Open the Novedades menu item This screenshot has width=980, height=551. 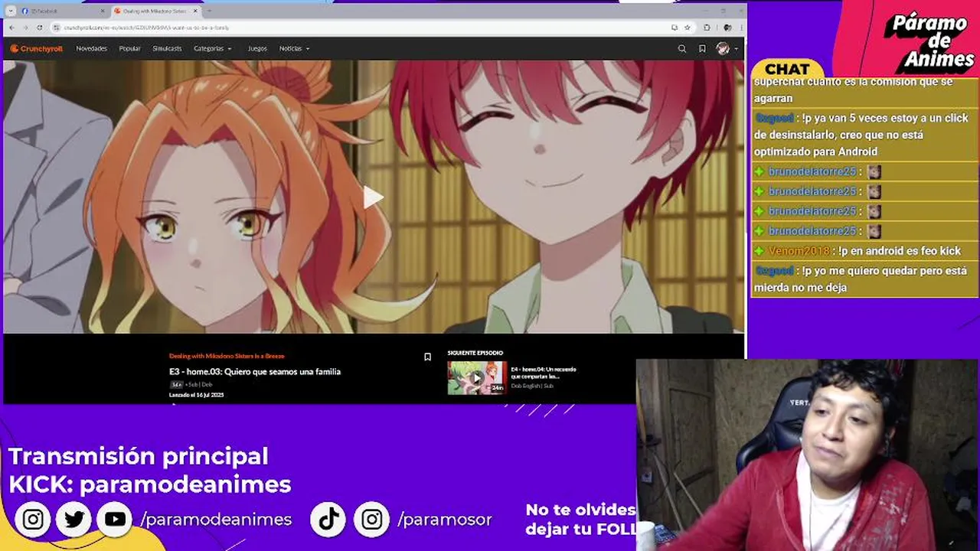tap(92, 48)
